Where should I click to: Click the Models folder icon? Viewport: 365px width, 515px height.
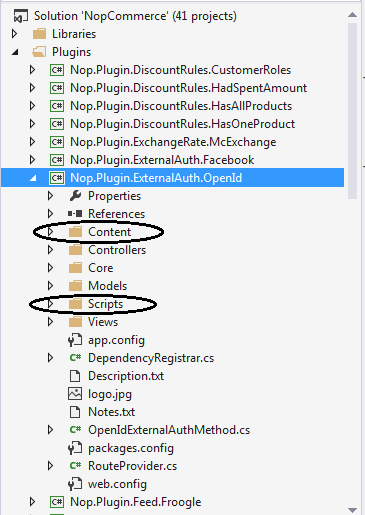[x=75, y=286]
